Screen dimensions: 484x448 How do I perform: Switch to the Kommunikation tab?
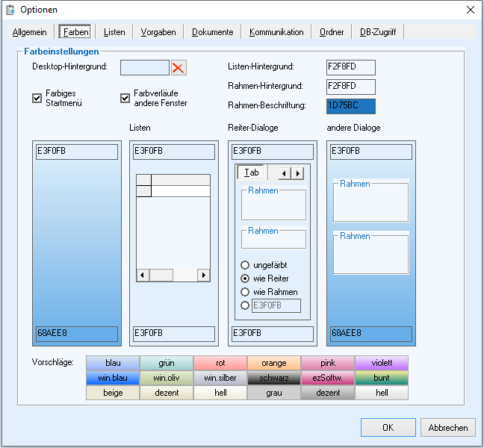(x=276, y=32)
